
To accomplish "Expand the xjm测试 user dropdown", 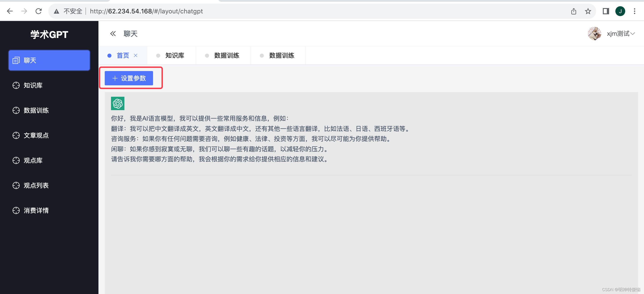I will pyautogui.click(x=621, y=34).
